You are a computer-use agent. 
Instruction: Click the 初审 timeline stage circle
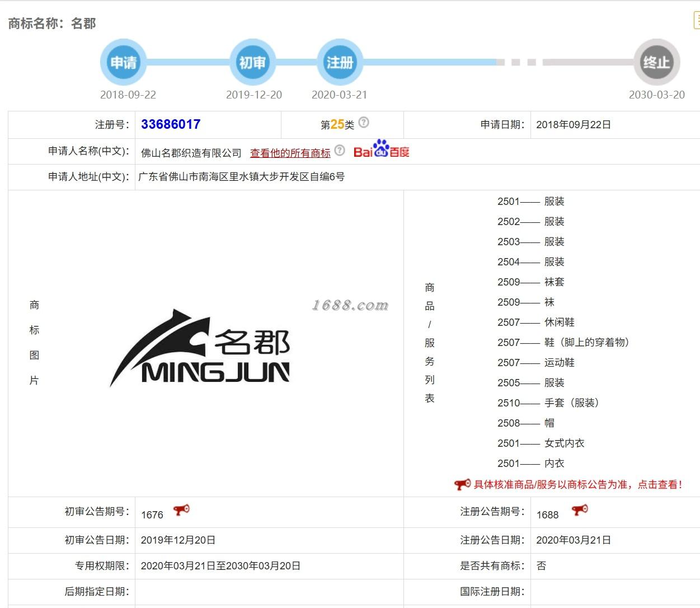point(253,62)
